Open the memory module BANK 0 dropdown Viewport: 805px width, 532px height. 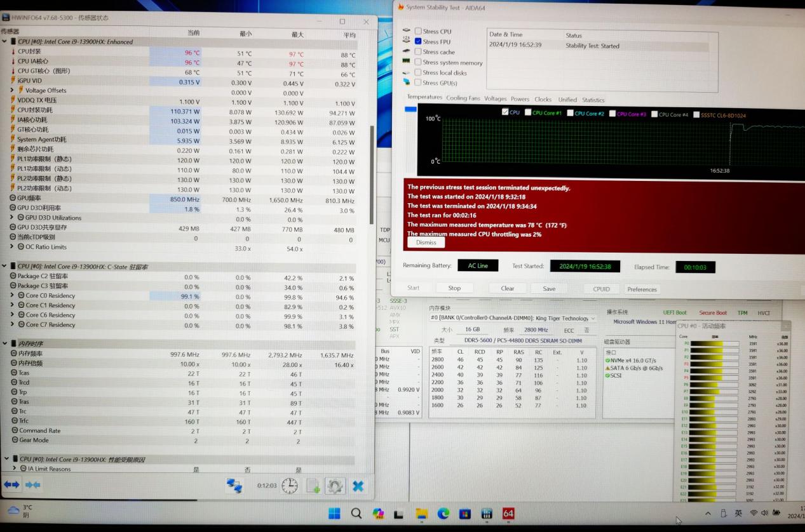(x=593, y=318)
